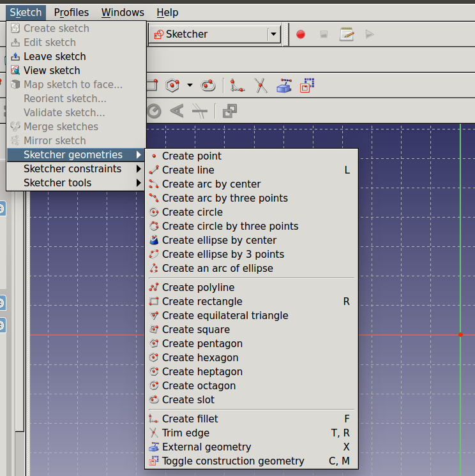475x476 pixels.
Task: Open the Sketch menu
Action: 26,13
